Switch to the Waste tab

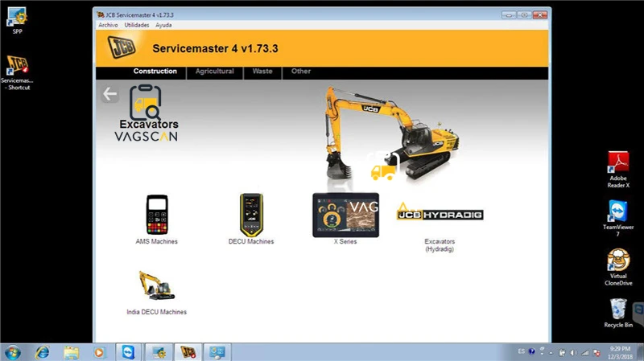pyautogui.click(x=262, y=72)
